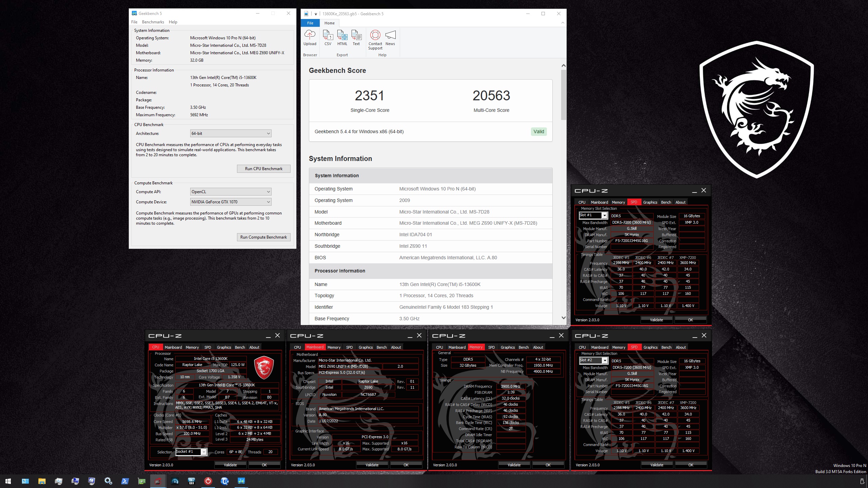
Task: Open the red power button taskbar icon
Action: coord(208,481)
